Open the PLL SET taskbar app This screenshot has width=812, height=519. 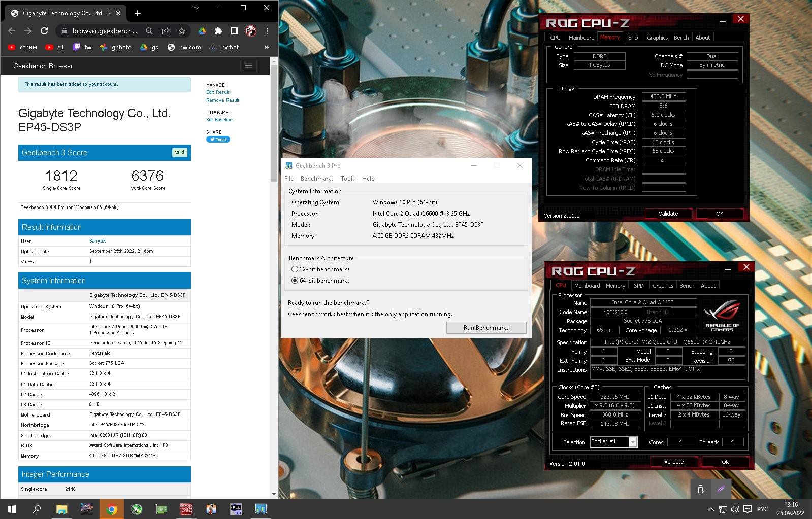pyautogui.click(x=236, y=509)
